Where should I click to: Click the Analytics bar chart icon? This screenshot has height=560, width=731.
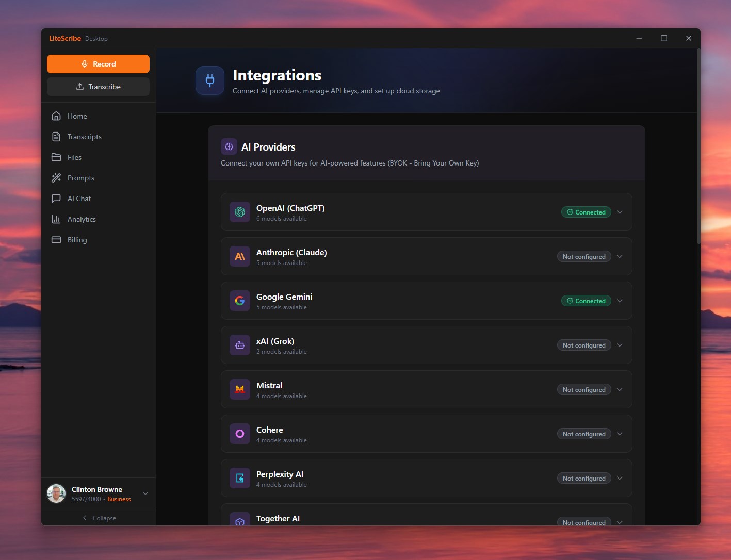click(56, 219)
